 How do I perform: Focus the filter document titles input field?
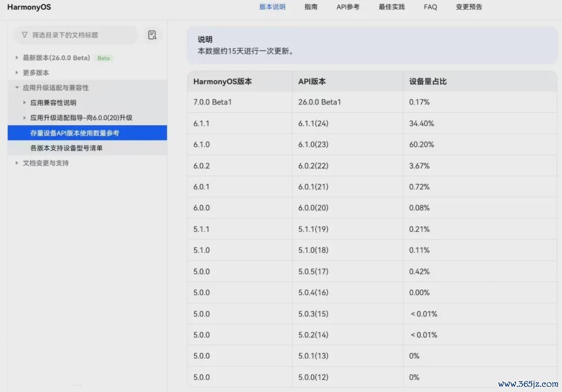pyautogui.click(x=75, y=35)
